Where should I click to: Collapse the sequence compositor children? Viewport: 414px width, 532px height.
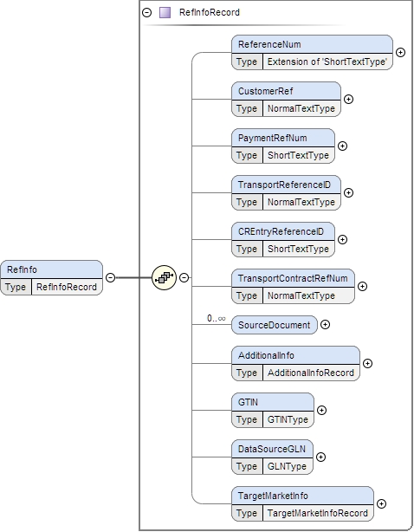point(184,277)
